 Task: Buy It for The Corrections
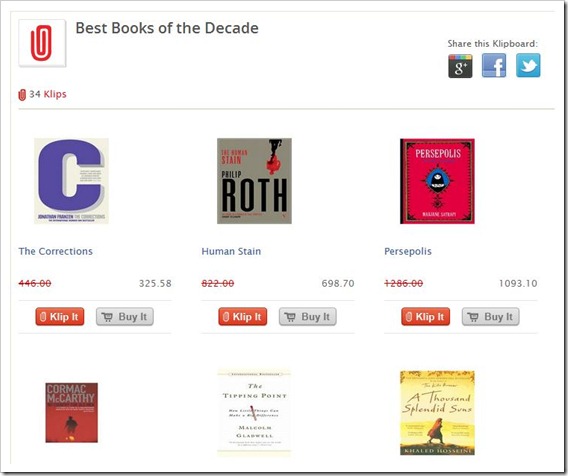pos(125,317)
